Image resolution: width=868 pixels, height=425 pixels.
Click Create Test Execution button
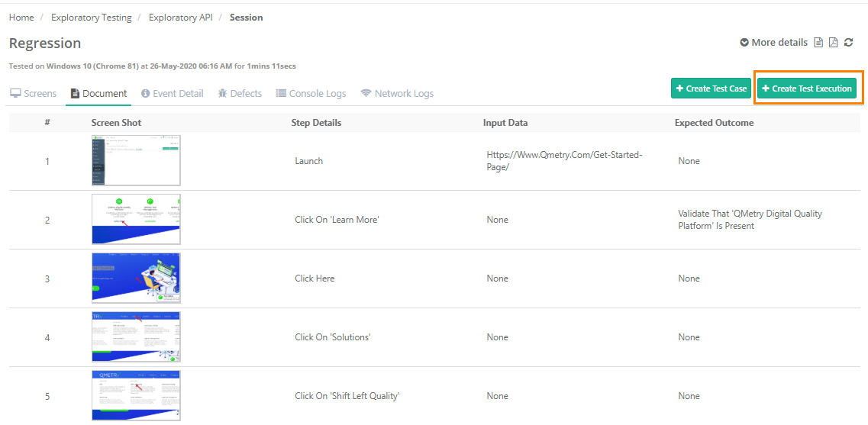coord(806,89)
